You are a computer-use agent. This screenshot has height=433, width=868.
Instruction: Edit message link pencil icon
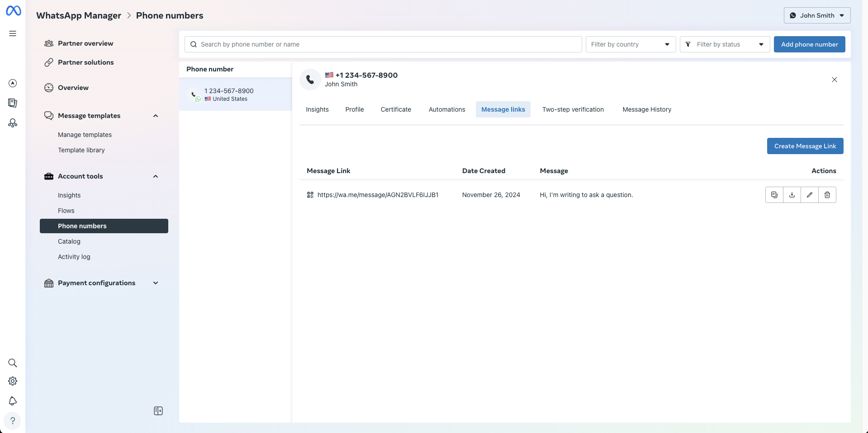click(810, 195)
